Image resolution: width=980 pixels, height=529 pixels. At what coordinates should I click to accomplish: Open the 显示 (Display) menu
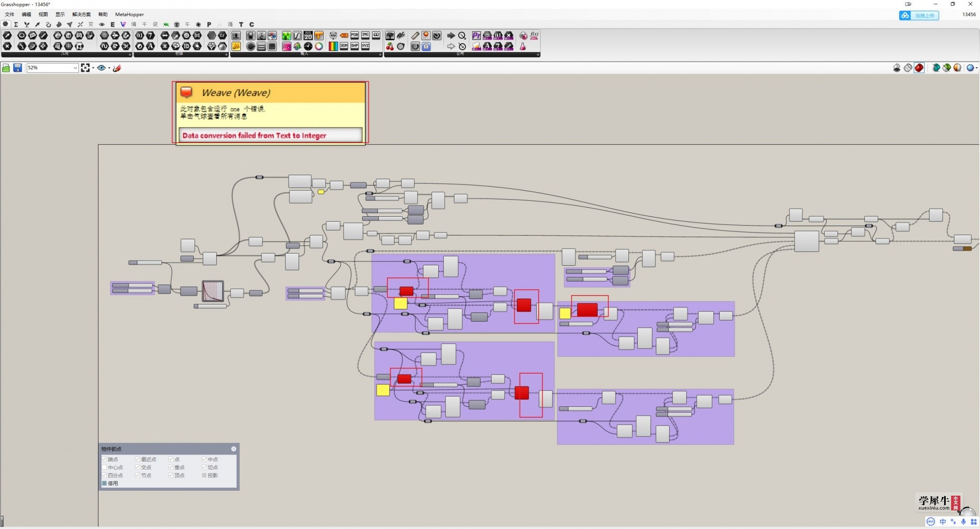pyautogui.click(x=60, y=14)
